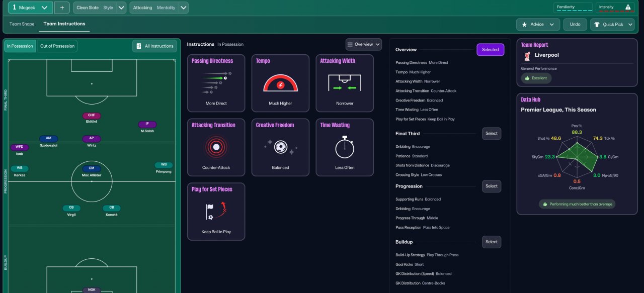Screen dimensions: 644x293
Task: Click the GK Distribution Centre-Backs row
Action: 421,283
